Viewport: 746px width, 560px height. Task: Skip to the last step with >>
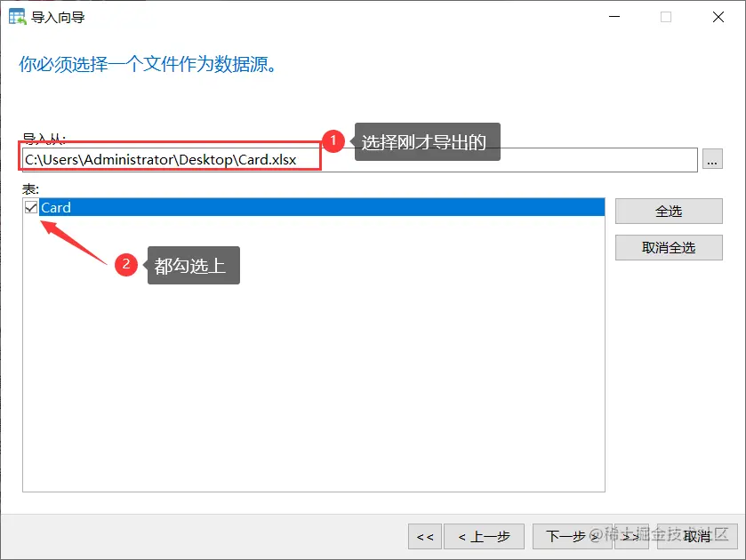(632, 536)
